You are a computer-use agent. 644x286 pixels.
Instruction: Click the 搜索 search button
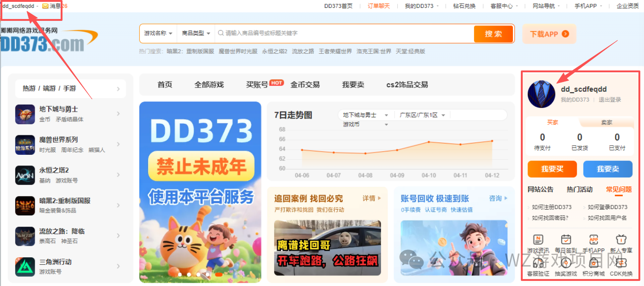click(x=493, y=34)
